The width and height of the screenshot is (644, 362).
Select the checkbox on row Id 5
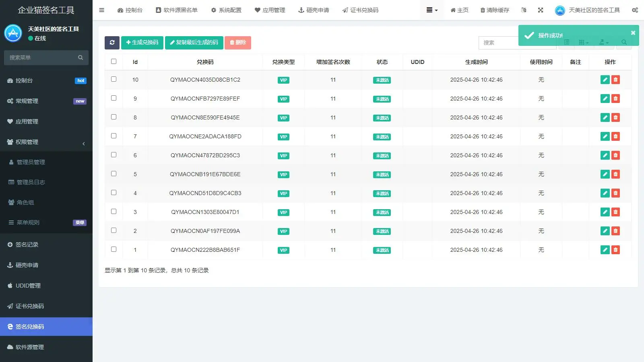pos(114,173)
